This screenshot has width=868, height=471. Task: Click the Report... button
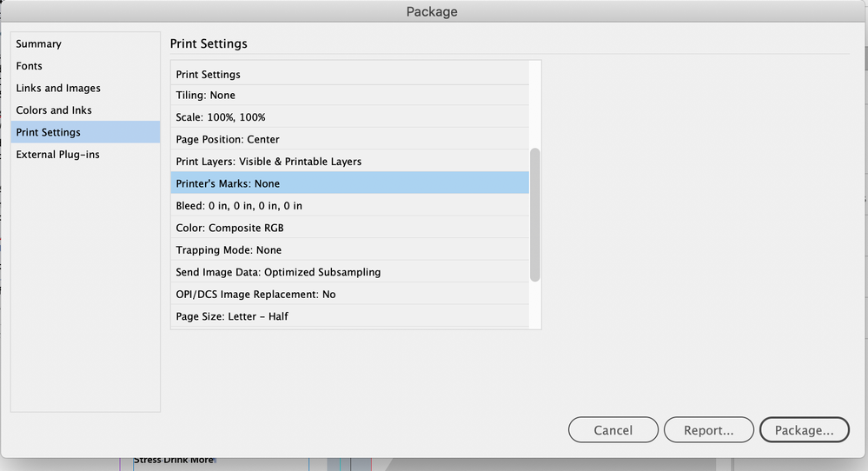pos(708,429)
